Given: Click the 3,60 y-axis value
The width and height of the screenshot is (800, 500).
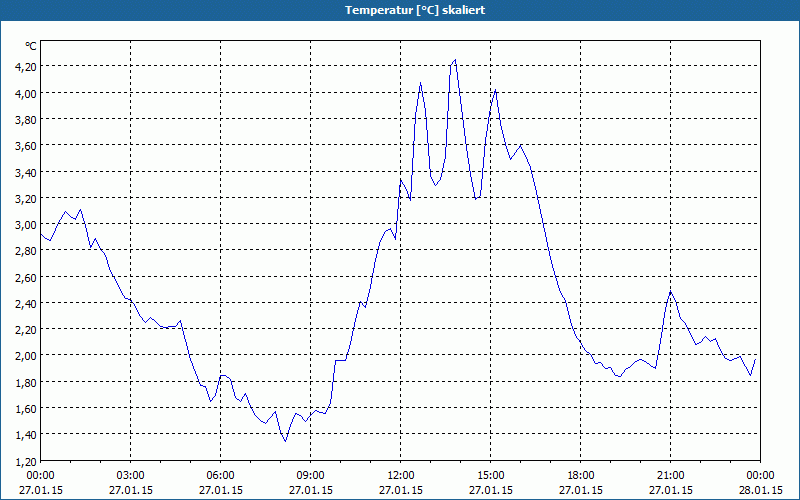Looking at the screenshot, I should 26,146.
